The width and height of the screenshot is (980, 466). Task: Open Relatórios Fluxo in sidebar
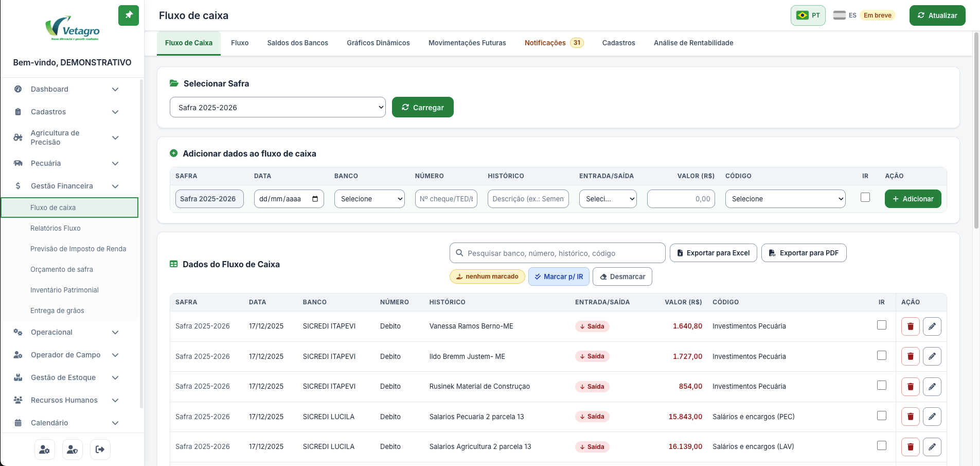coord(70,228)
